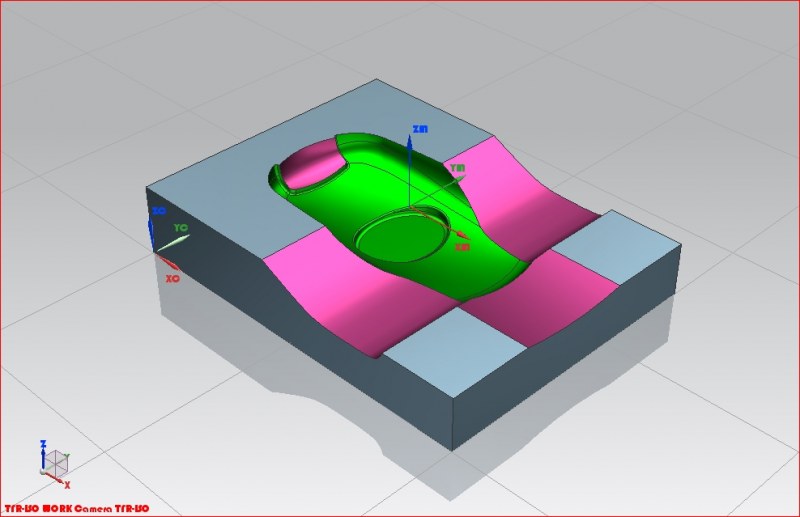Select the blue ZC axis of the WCS
Viewport: 800px width, 517px height.
click(x=151, y=230)
